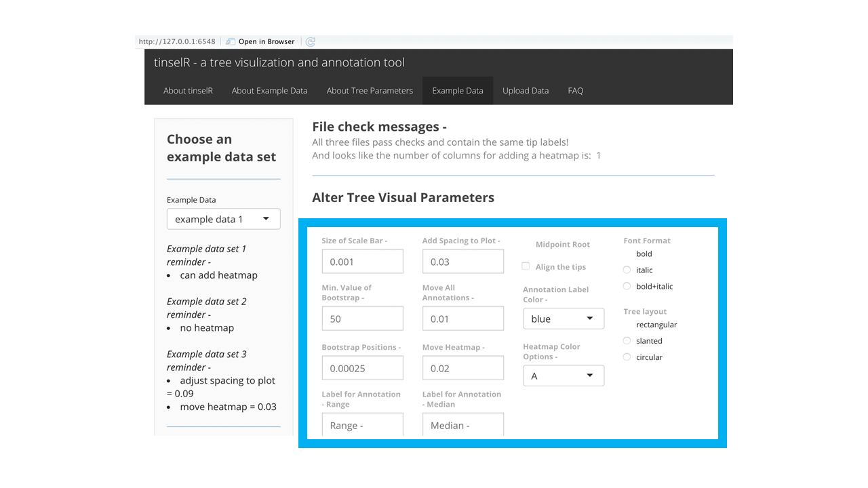Click 'All three files pass checks' message
This screenshot has height=488, width=868.
click(x=440, y=142)
